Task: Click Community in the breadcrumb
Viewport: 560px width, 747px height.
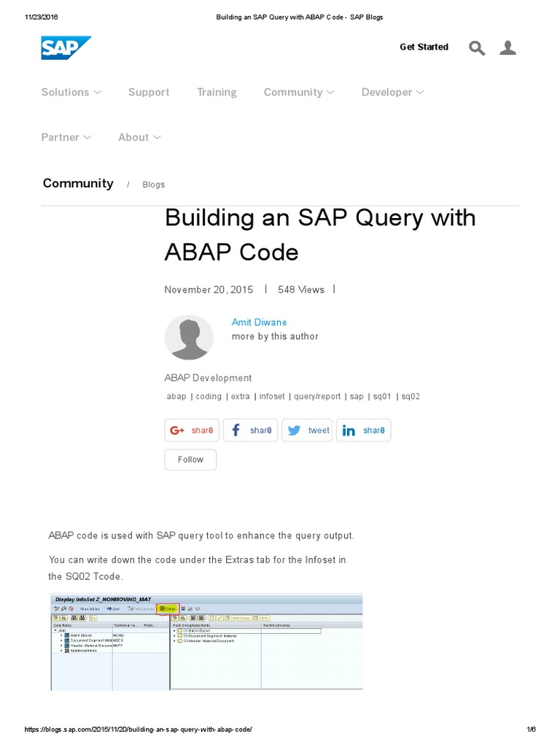Action: click(x=78, y=183)
